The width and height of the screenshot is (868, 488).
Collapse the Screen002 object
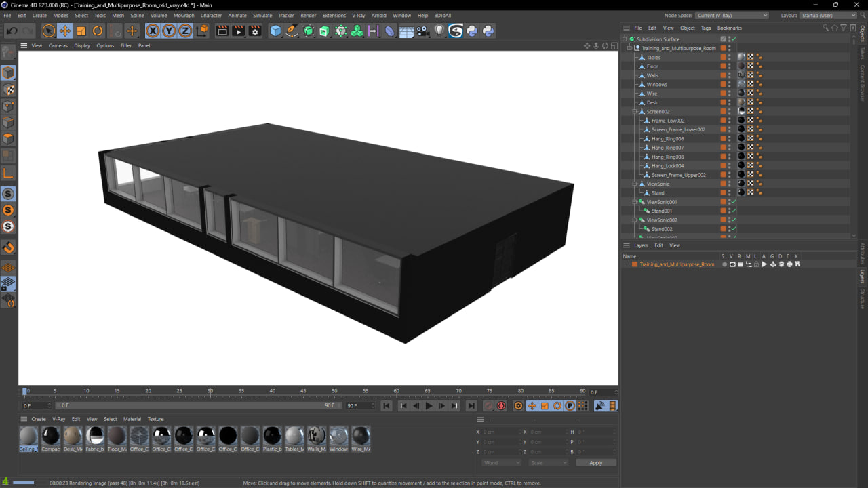[635, 111]
